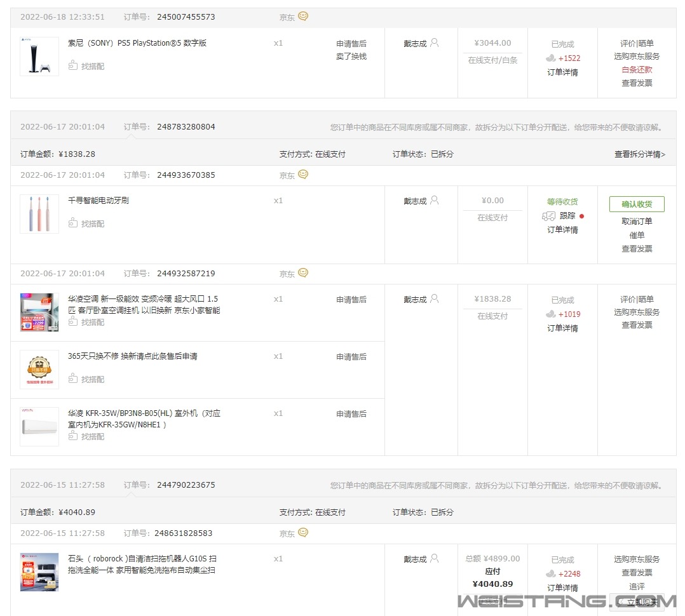Click 查看发票 for the 华凌空调 order

(637, 325)
